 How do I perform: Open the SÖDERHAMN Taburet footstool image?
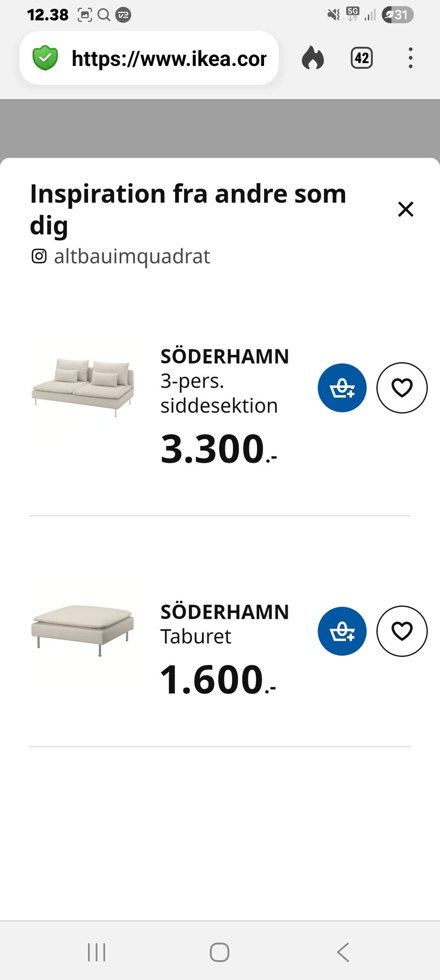tap(83, 630)
